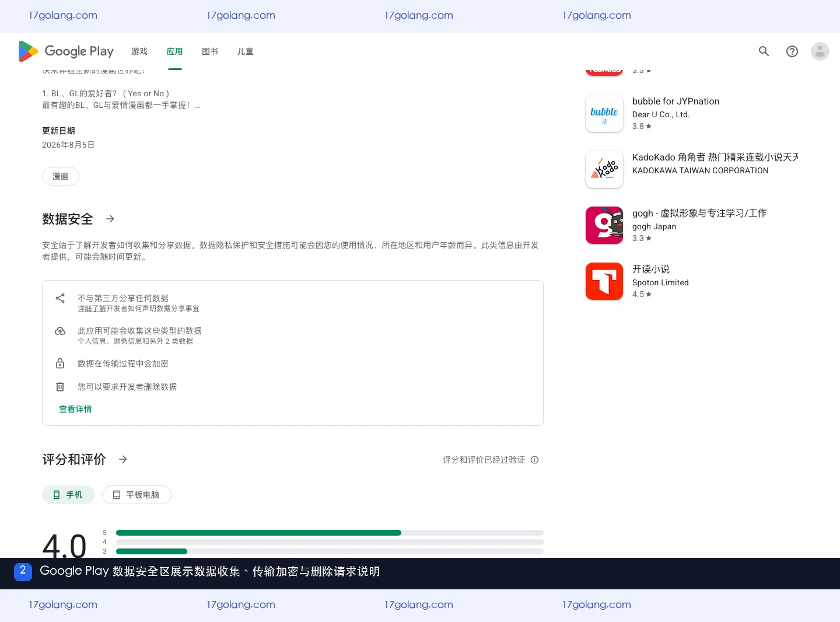Click the 更新日期 label
Viewport: 840px width, 622px height.
[58, 131]
